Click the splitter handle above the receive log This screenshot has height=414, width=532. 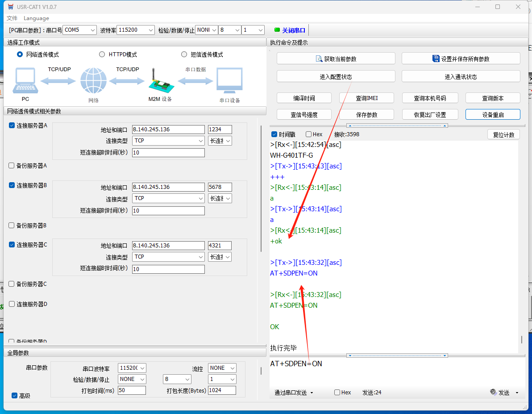point(397,125)
